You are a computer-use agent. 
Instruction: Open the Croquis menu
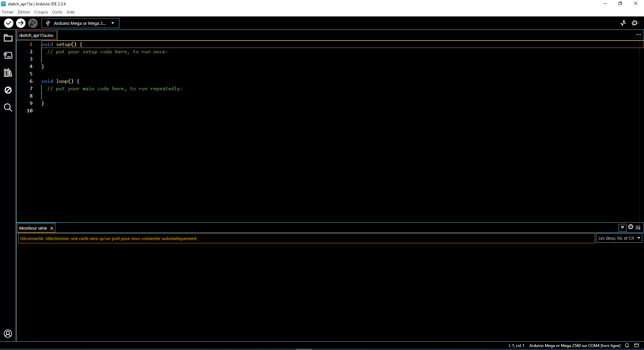41,12
